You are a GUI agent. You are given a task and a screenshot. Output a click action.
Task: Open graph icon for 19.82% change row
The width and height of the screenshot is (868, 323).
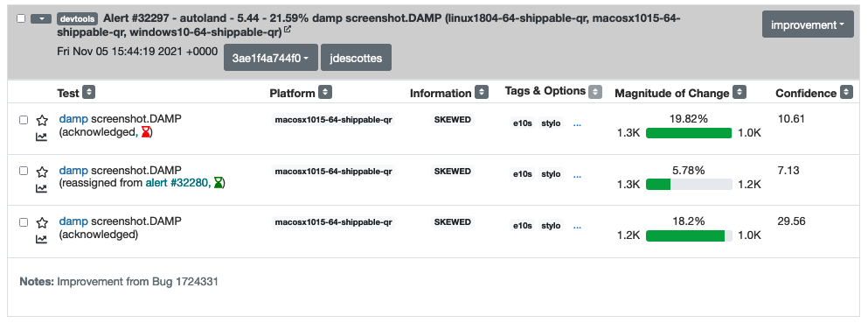41,137
